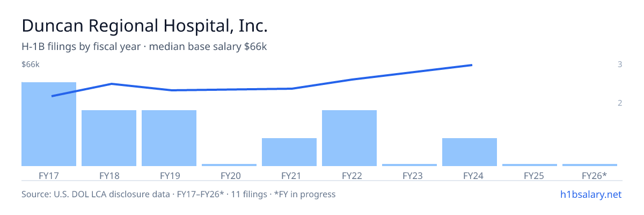Click the source DOL LCA disclosure footnote
The height and width of the screenshot is (215, 644).
[178, 194]
